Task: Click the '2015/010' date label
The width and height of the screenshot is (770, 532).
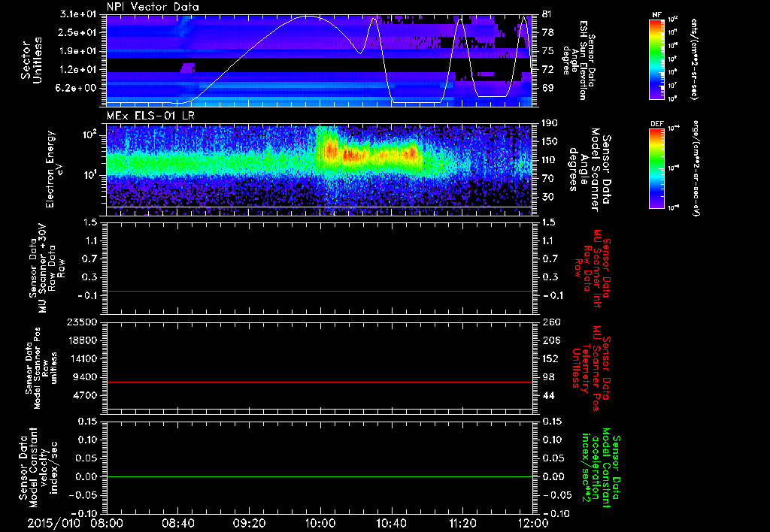Action: click(x=53, y=523)
